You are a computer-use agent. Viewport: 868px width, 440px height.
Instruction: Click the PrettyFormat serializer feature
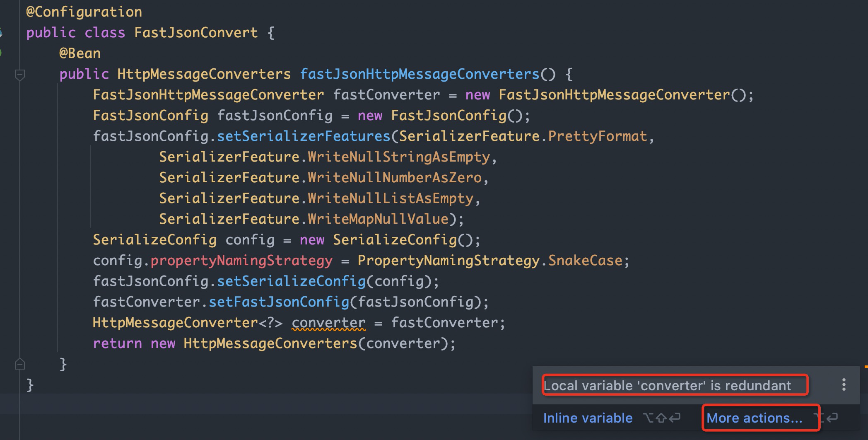[x=598, y=136]
